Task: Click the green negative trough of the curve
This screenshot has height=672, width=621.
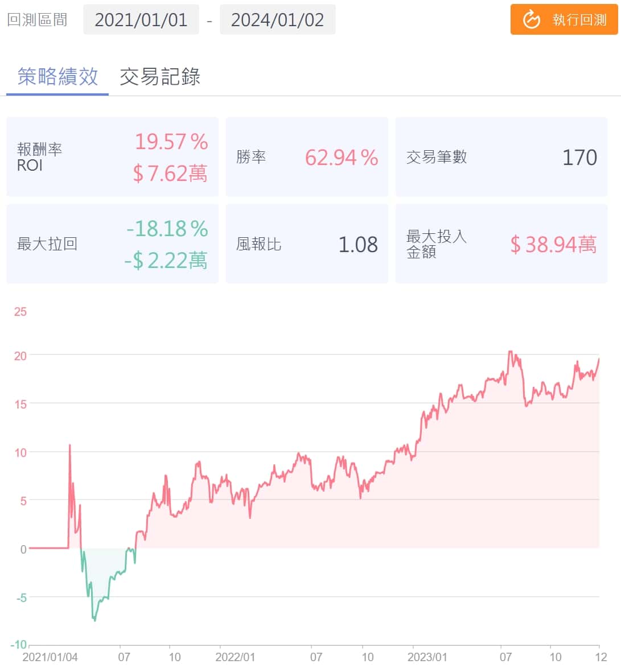Action: 94,619
